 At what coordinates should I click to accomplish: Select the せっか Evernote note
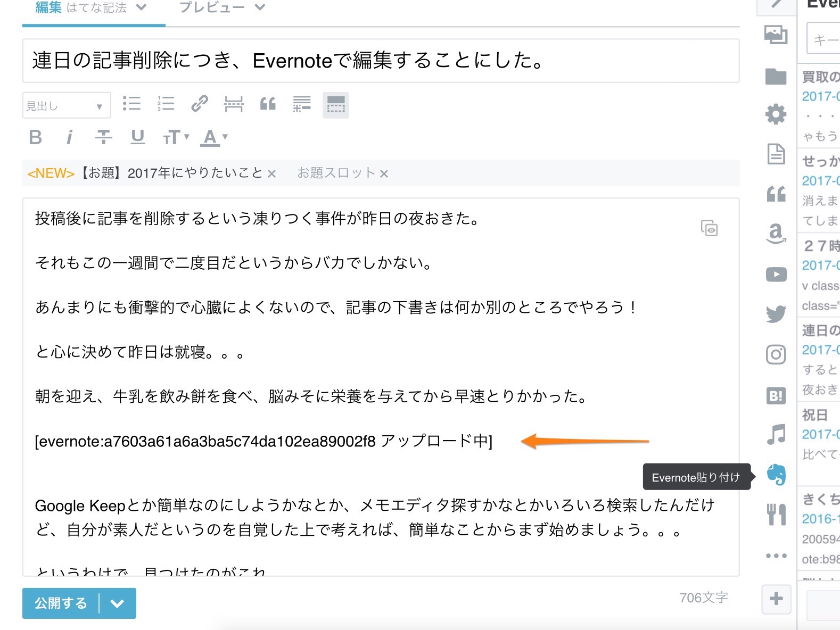pyautogui.click(x=820, y=189)
